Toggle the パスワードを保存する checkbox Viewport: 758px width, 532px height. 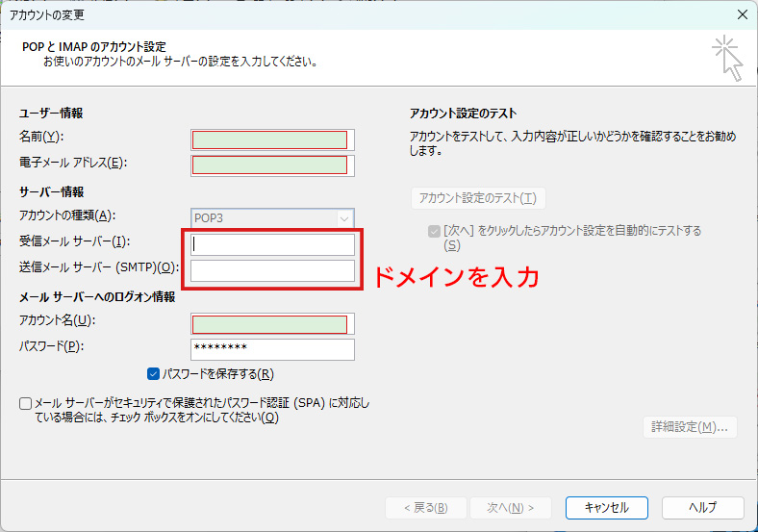coord(154,374)
